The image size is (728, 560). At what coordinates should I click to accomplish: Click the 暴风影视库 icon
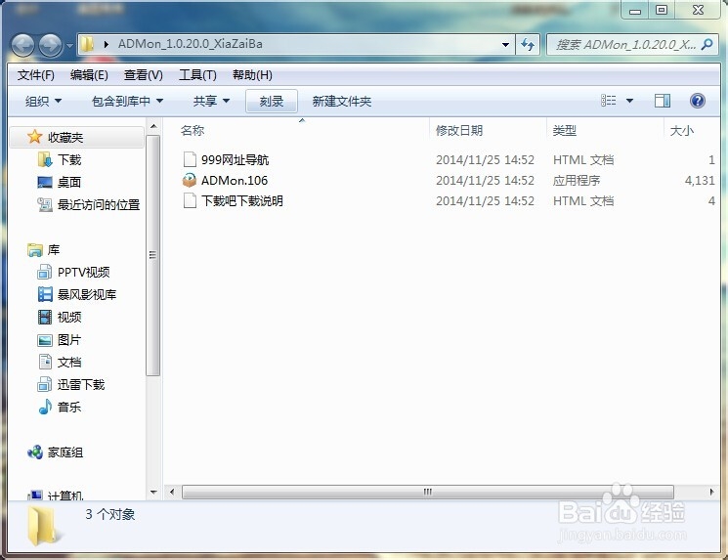click(45, 294)
